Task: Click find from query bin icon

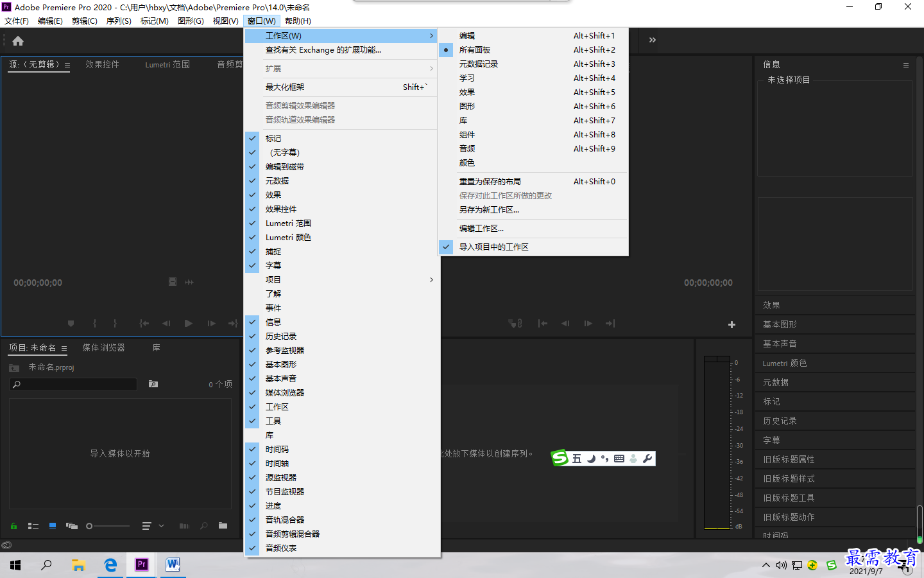Action: click(x=153, y=384)
